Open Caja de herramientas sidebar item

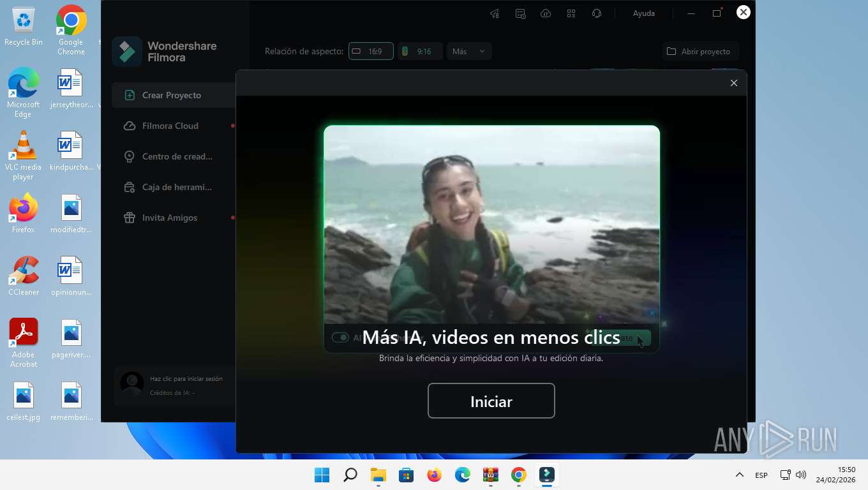[174, 187]
